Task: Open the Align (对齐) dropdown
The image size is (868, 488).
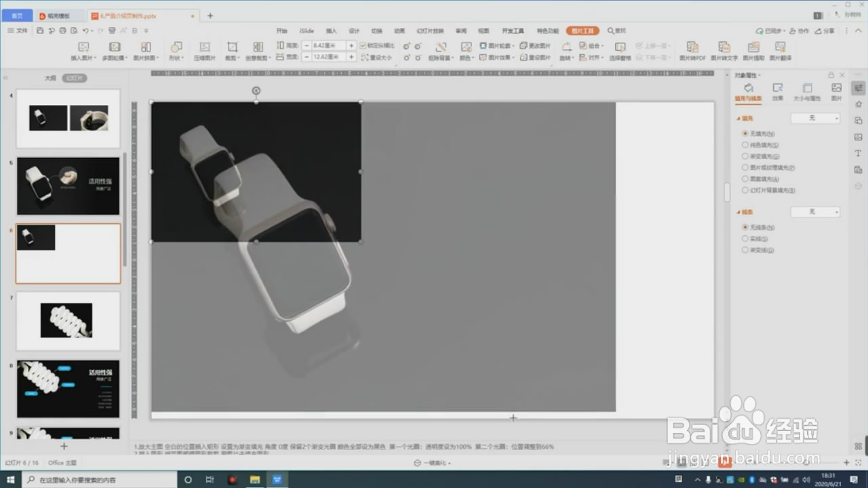Action: pyautogui.click(x=593, y=58)
